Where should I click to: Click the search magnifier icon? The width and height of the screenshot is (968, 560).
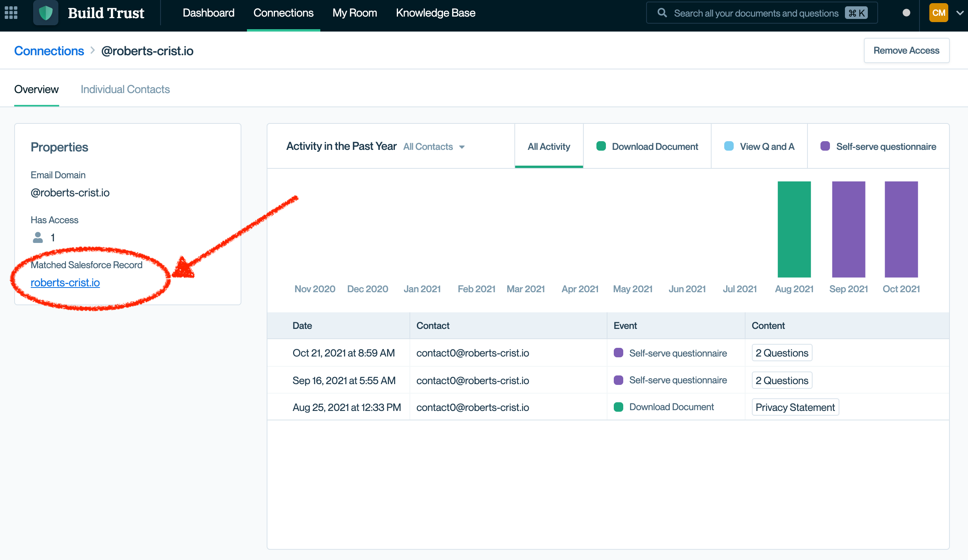tap(662, 13)
